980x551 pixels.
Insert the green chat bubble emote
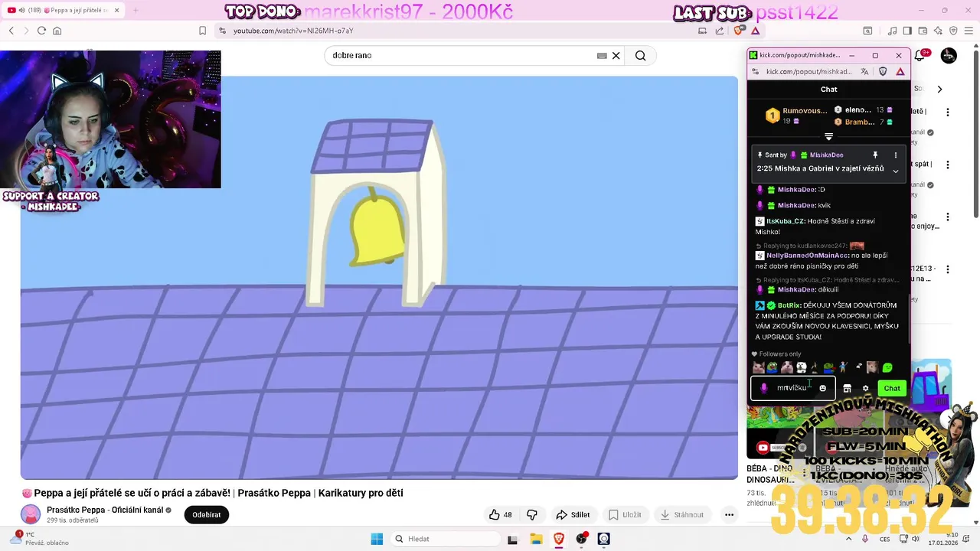tap(887, 367)
